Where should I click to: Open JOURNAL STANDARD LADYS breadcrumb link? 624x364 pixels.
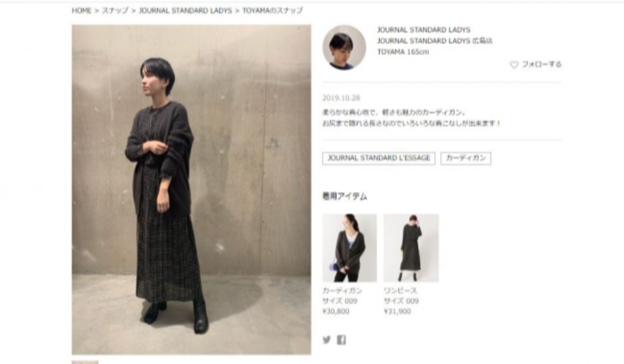185,10
